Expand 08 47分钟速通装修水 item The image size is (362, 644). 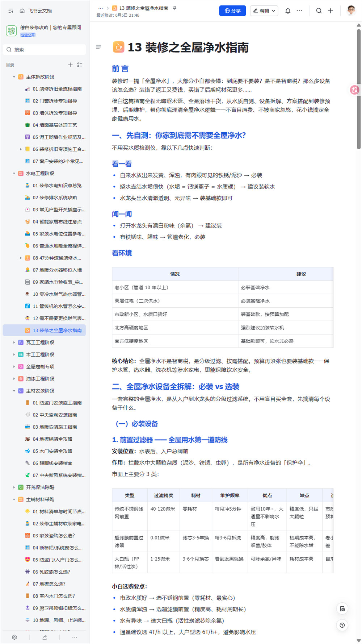21,258
